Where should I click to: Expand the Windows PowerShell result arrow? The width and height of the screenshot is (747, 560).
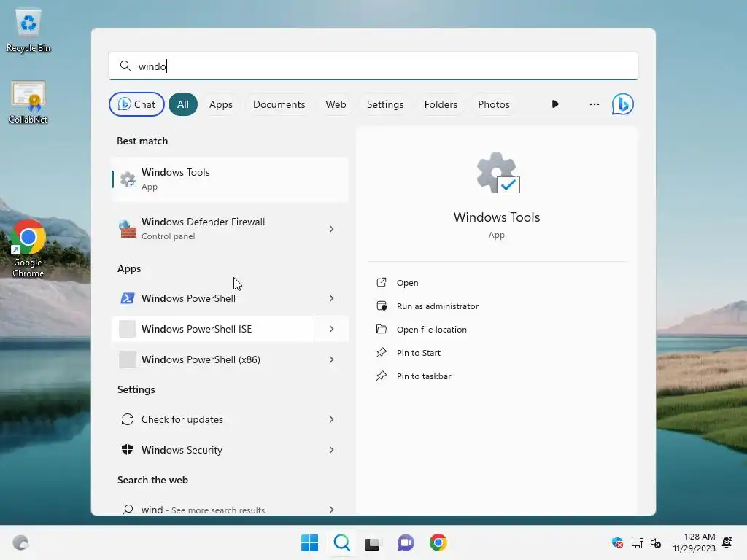(x=332, y=298)
